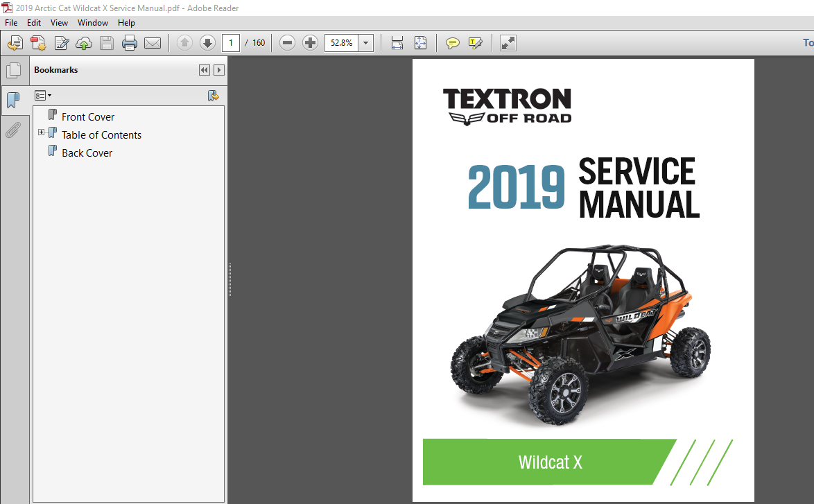This screenshot has width=814, height=504.
Task: Click the edit/sign document toolbar icon
Action: [x=61, y=43]
